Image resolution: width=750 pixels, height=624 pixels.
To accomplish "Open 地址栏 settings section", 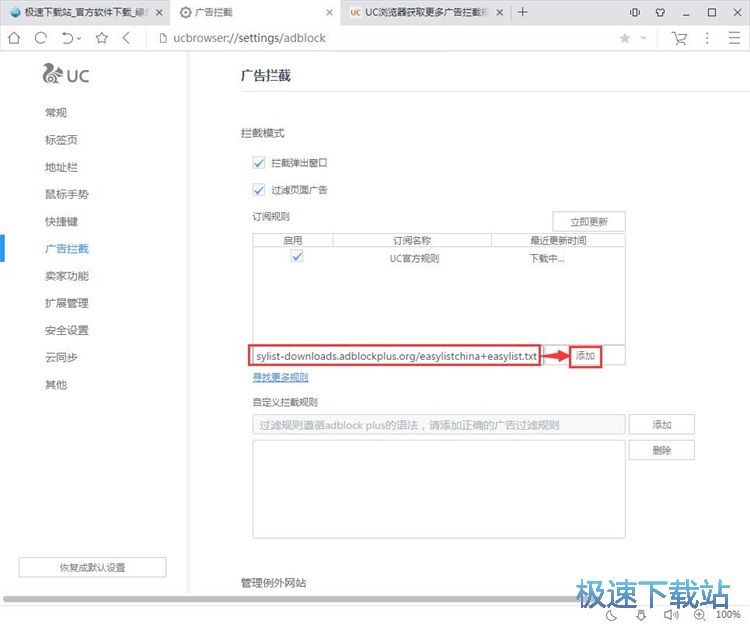I will click(x=61, y=167).
